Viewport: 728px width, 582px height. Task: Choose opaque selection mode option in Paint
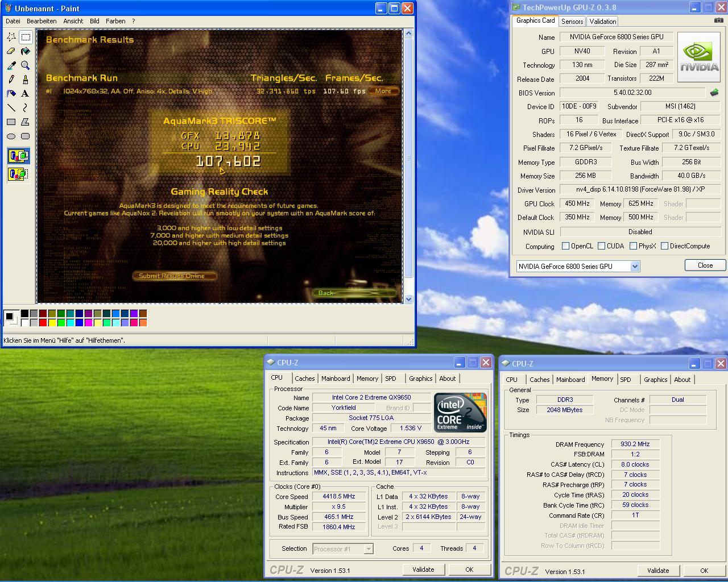[18, 156]
